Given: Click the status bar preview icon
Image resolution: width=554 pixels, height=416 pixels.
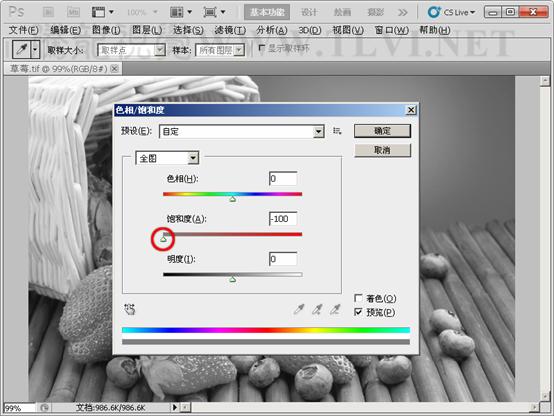Looking at the screenshot, I should 45,408.
